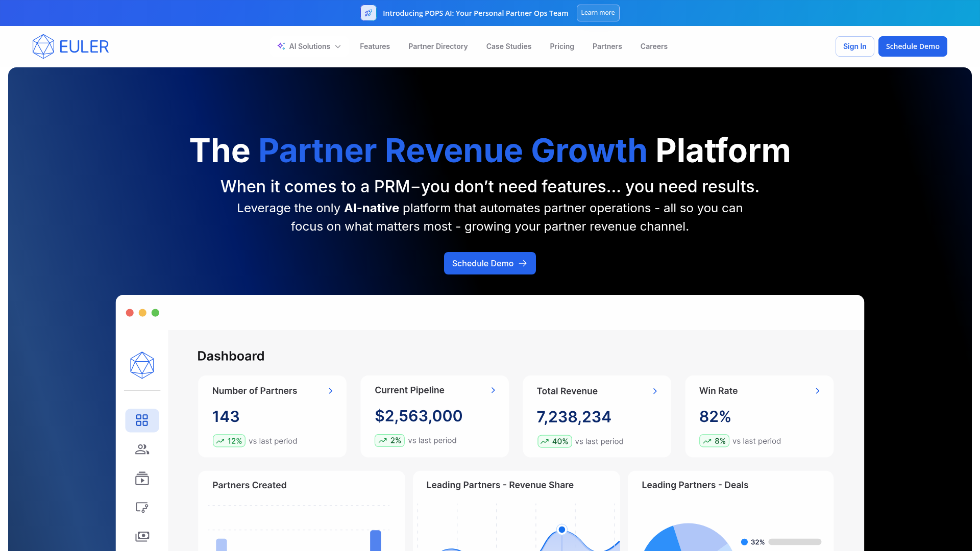Select the dashboard grid icon in sidebar
This screenshot has width=980, height=551.
(142, 420)
